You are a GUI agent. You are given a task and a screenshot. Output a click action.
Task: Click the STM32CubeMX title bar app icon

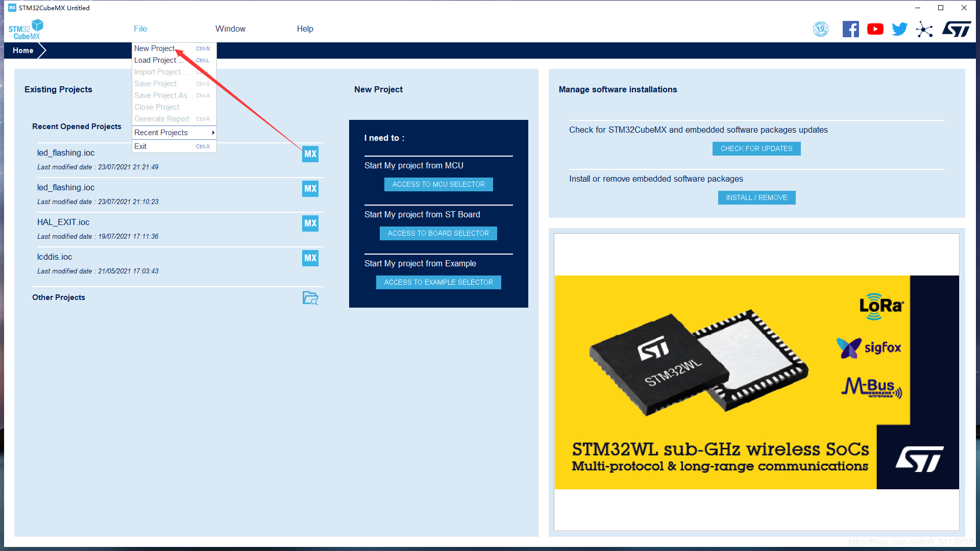click(12, 8)
